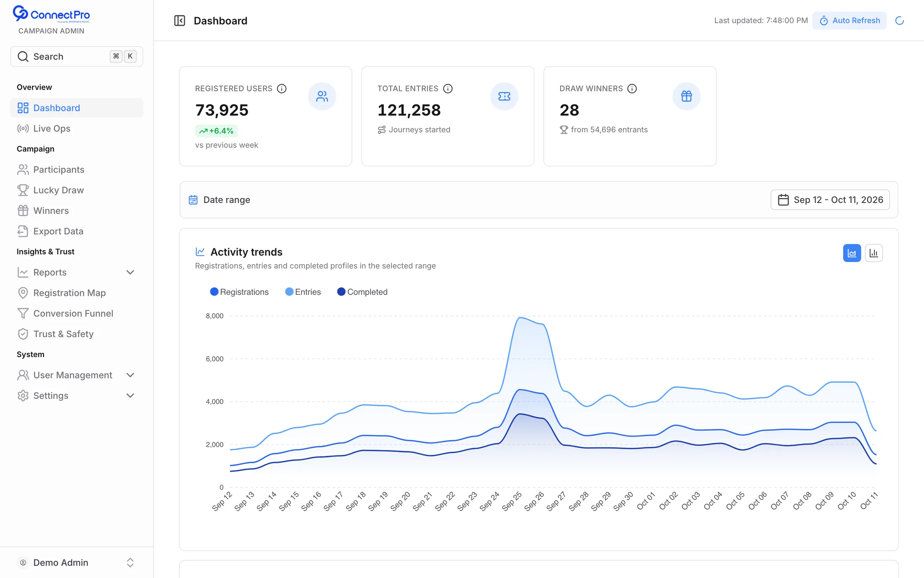Click Registered Users info icon
This screenshot has width=924, height=578.
pyautogui.click(x=282, y=89)
